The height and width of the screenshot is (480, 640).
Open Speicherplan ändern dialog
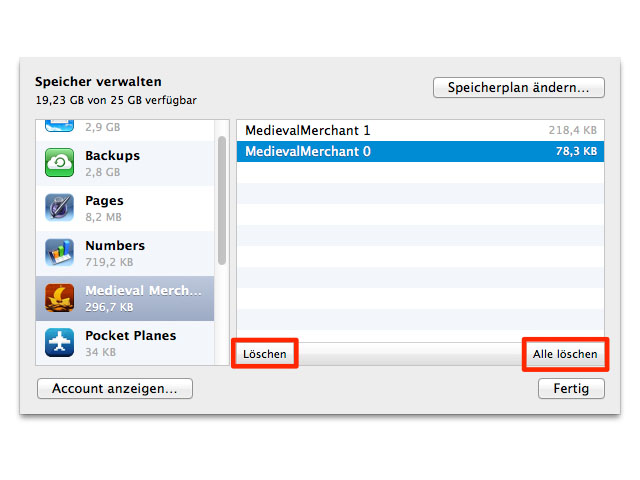[518, 88]
